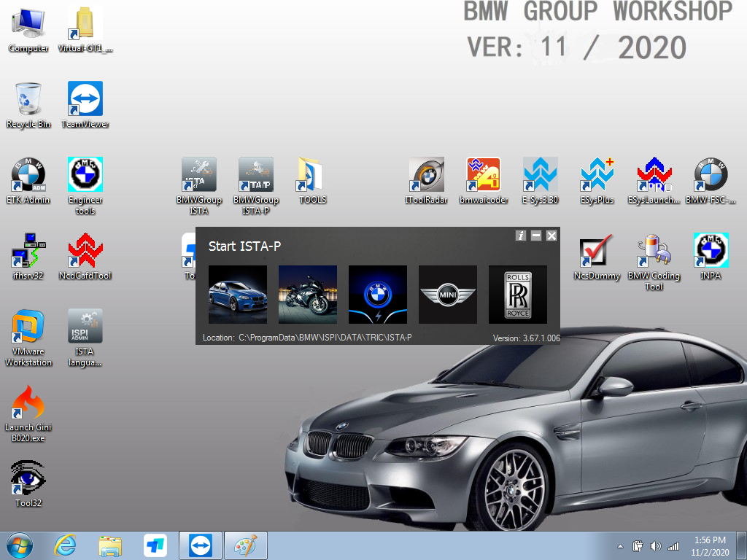Open Tool32 shortcut
Screen dimensions: 747x560
[28, 484]
